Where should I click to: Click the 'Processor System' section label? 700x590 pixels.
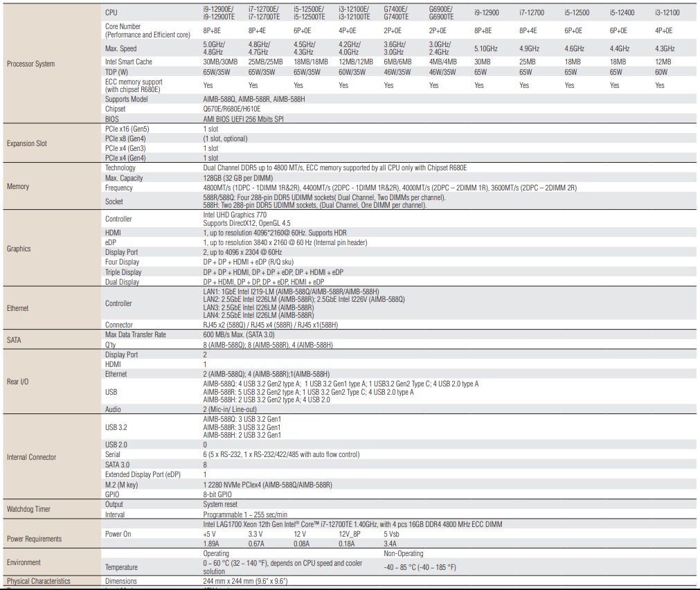click(30, 64)
